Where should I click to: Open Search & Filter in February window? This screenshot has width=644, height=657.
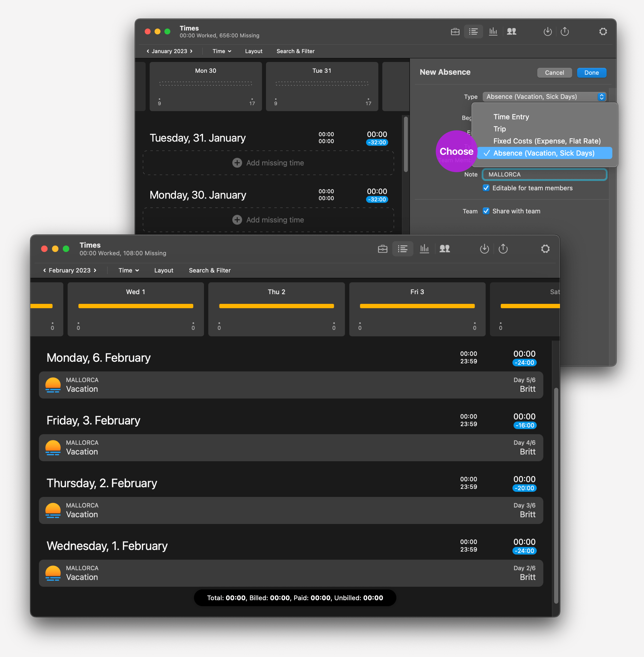(210, 270)
